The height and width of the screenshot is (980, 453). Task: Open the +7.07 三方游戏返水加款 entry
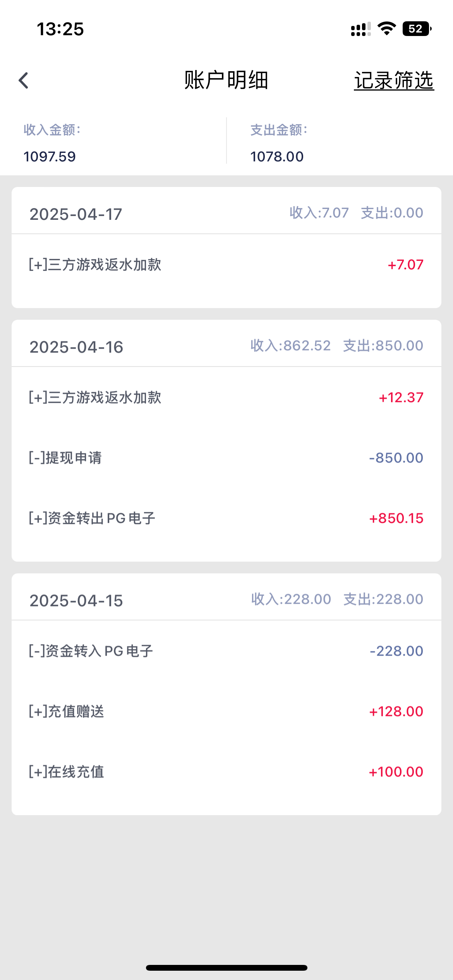pos(95,265)
